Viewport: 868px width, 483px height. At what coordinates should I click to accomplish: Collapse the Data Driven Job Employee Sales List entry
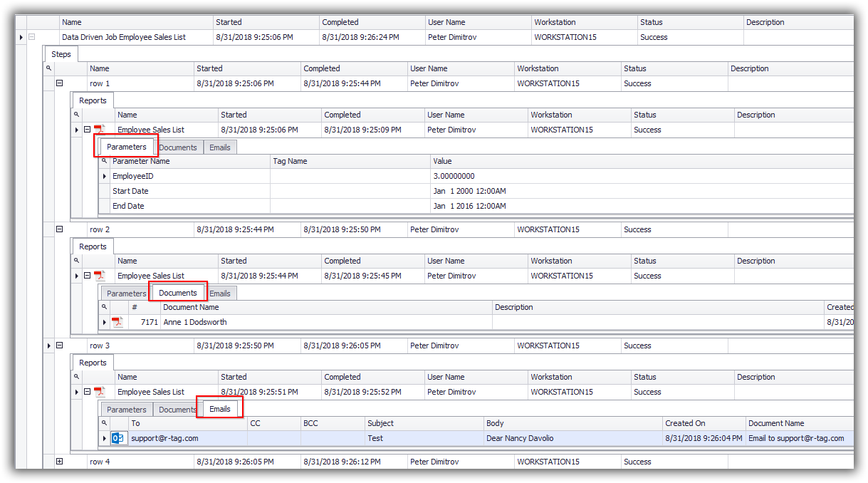click(x=31, y=37)
